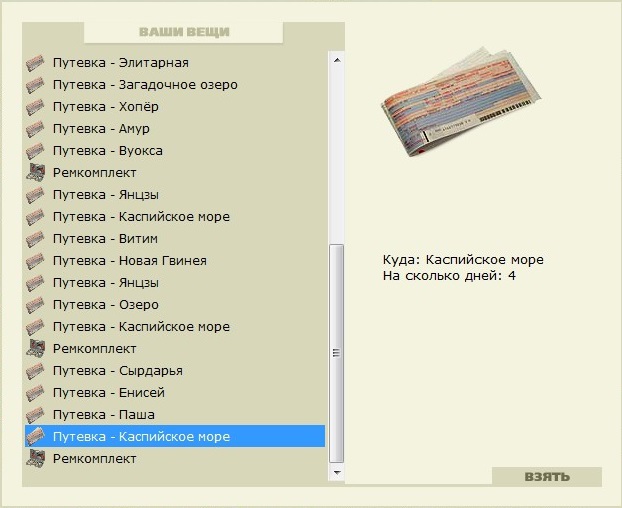Click the highlighted Путевка - Каспийское море row
This screenshot has width=622, height=508.
175,437
